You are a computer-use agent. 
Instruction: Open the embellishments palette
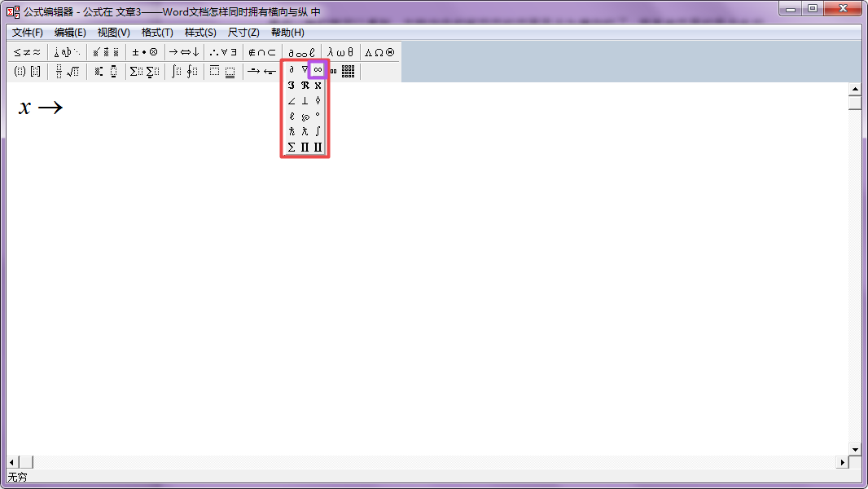point(106,53)
